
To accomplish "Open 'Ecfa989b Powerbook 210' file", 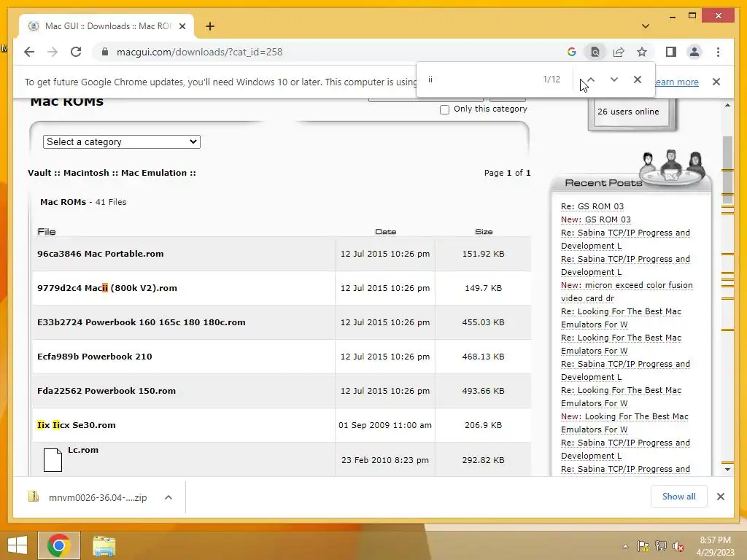I will (x=94, y=357).
